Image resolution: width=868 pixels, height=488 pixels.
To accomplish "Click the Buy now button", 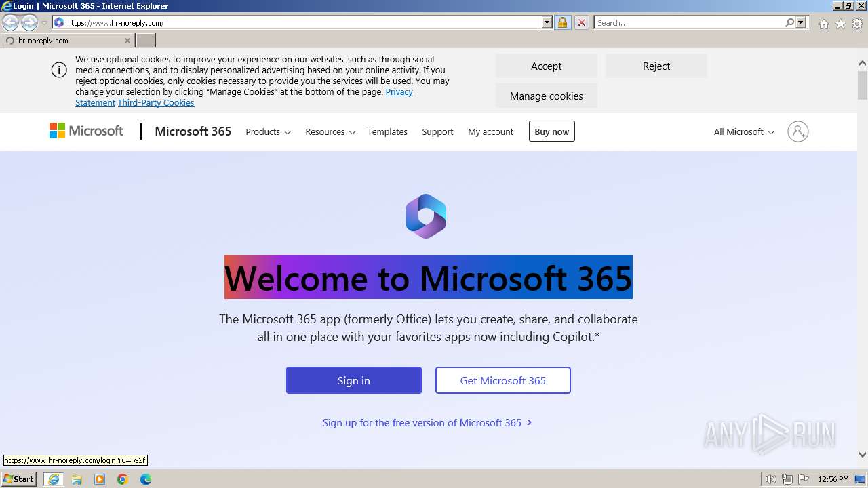I will coord(551,131).
